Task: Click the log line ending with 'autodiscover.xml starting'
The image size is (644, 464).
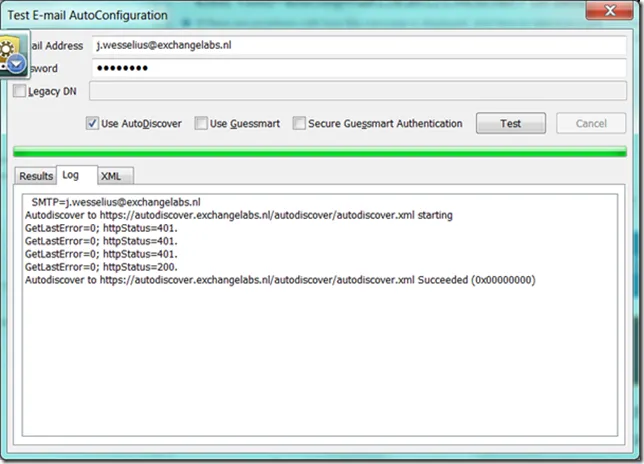Action: click(239, 215)
